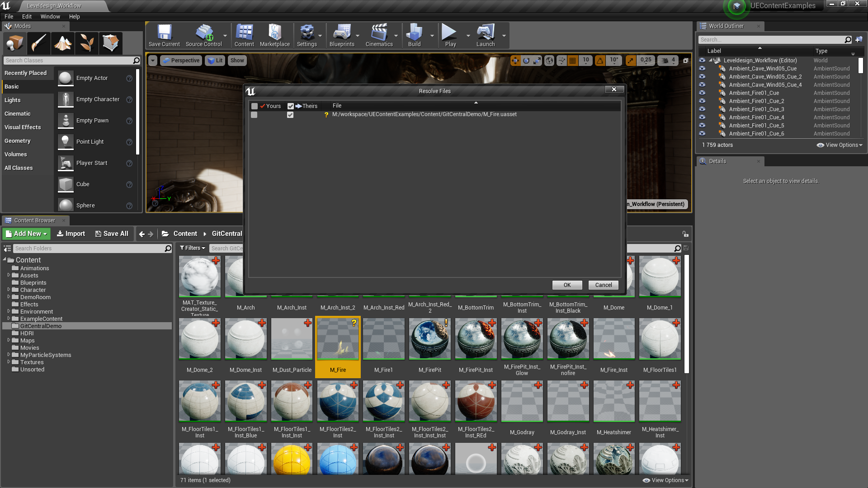Select the Visual Effects category tab
Image resolution: width=868 pixels, height=488 pixels.
[x=23, y=127]
